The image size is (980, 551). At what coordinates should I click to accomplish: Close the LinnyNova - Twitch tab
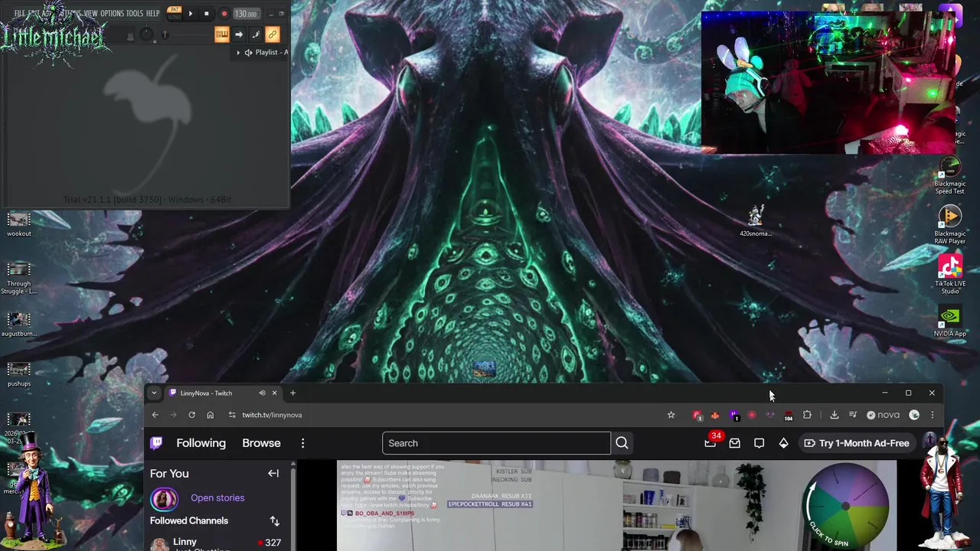(x=274, y=393)
